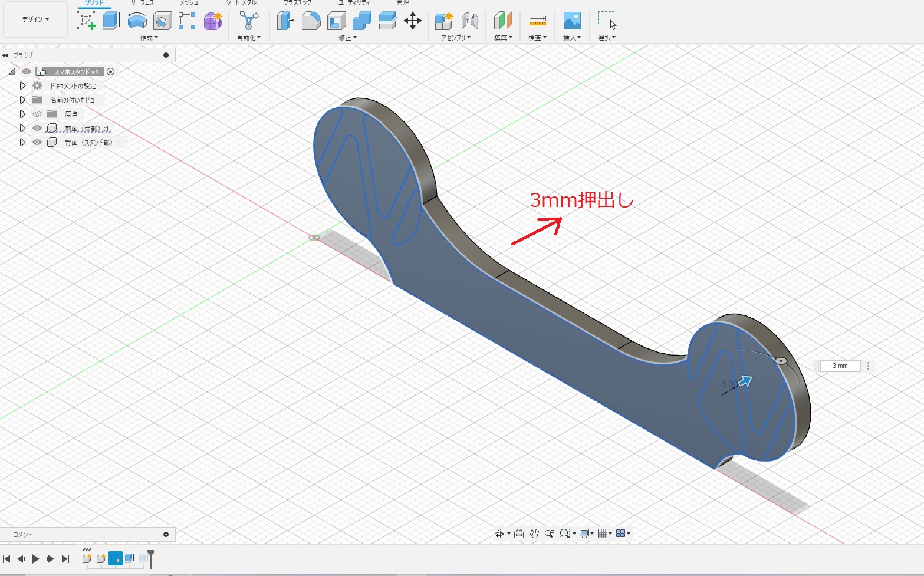The height and width of the screenshot is (576, 924).
Task: Show the hidden 原点 folder
Action: click(x=37, y=114)
